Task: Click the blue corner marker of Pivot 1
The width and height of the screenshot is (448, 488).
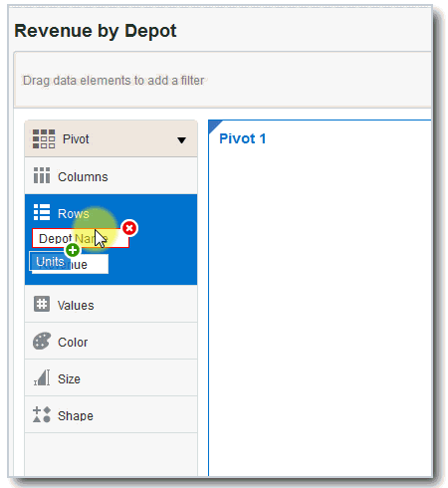Action: pyautogui.click(x=214, y=125)
